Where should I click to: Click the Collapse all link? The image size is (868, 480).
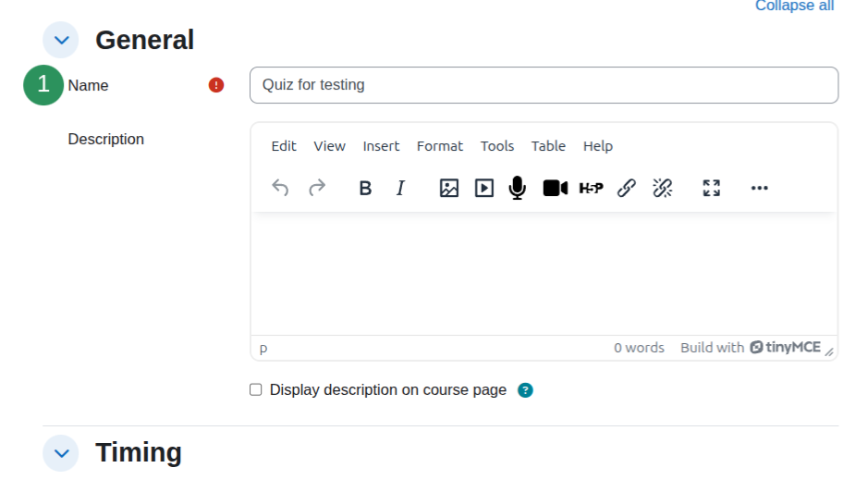click(x=794, y=6)
